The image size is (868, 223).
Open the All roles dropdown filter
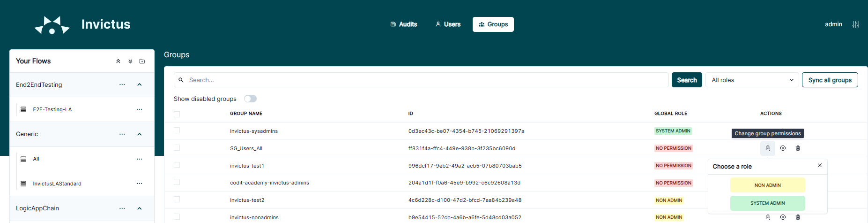[752, 80]
